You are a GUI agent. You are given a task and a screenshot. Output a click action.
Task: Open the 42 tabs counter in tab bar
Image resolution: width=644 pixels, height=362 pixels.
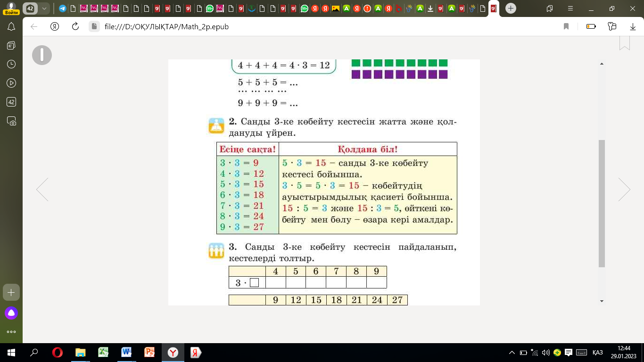point(30,8)
